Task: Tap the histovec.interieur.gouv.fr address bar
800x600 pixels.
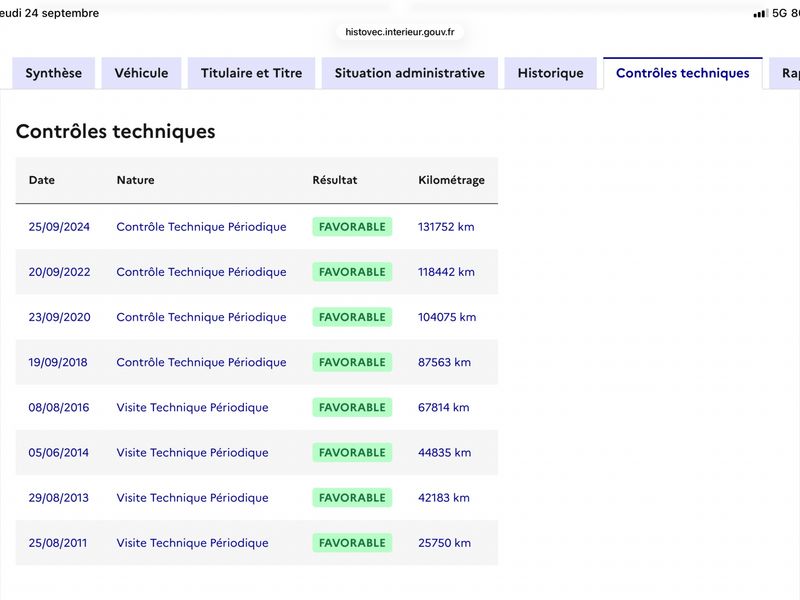Action: point(399,32)
